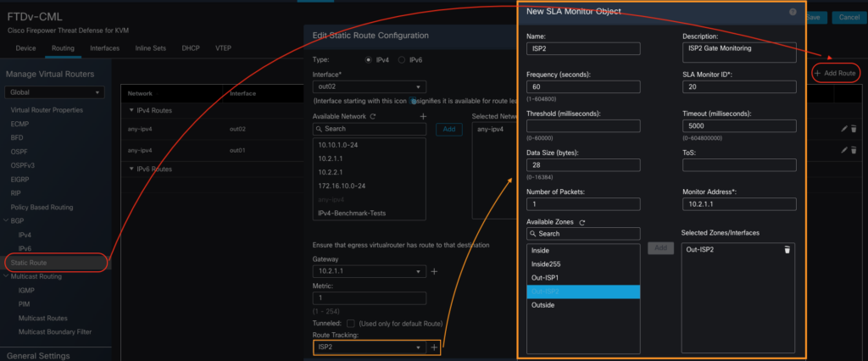Edit the out01 static route with pencil icon

click(x=843, y=150)
